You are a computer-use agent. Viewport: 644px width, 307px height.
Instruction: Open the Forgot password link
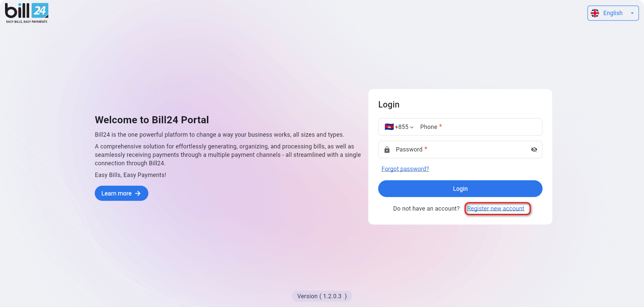405,169
